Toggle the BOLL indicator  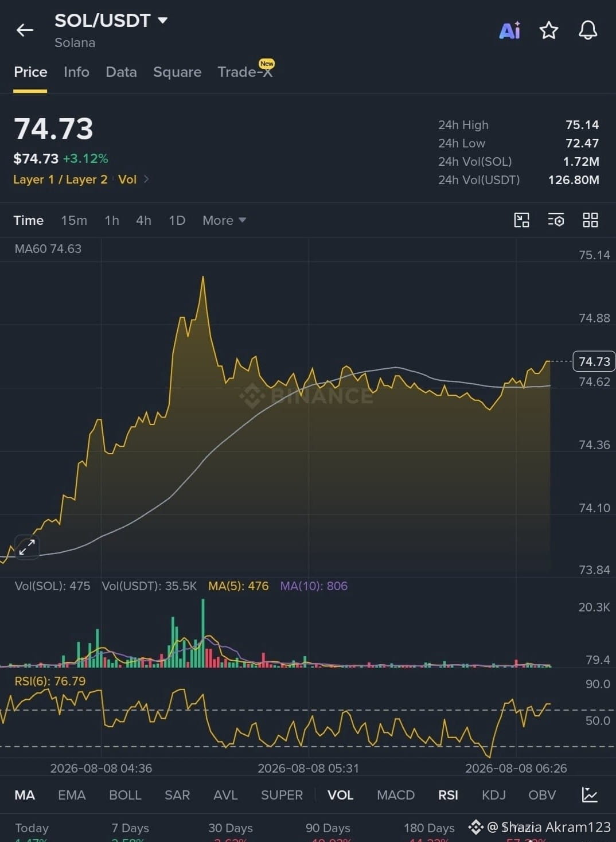[x=125, y=795]
